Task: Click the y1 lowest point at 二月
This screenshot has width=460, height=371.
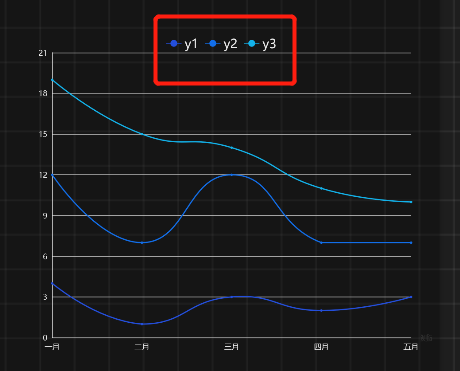Action: click(142, 324)
